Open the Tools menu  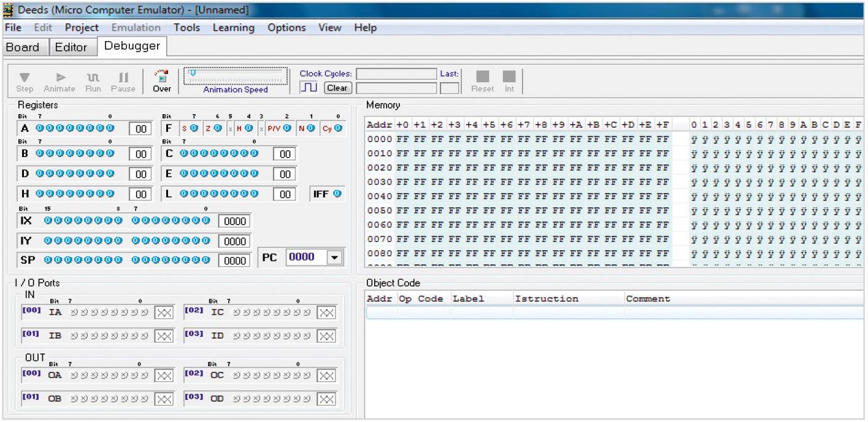pyautogui.click(x=186, y=28)
